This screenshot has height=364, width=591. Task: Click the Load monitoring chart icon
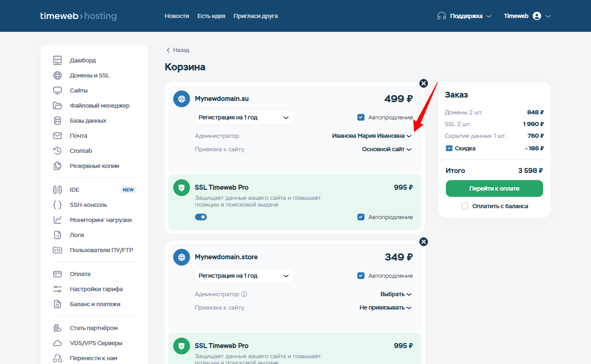(57, 220)
